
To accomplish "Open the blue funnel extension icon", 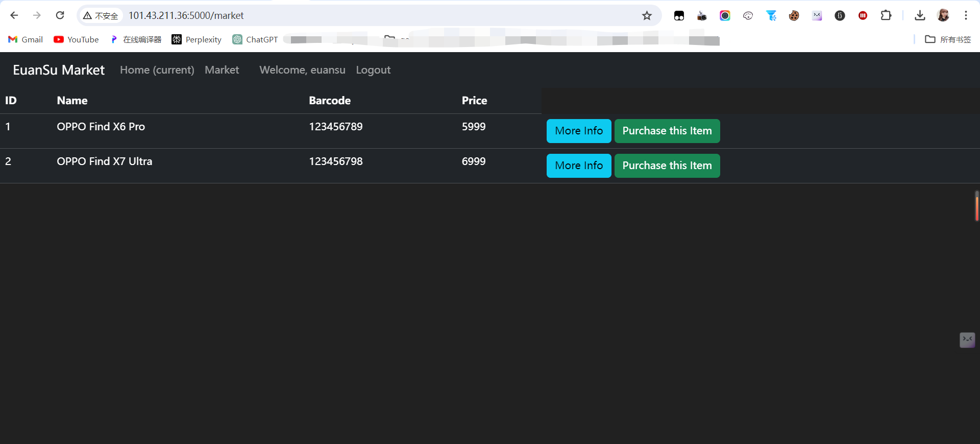I will pyautogui.click(x=771, y=16).
